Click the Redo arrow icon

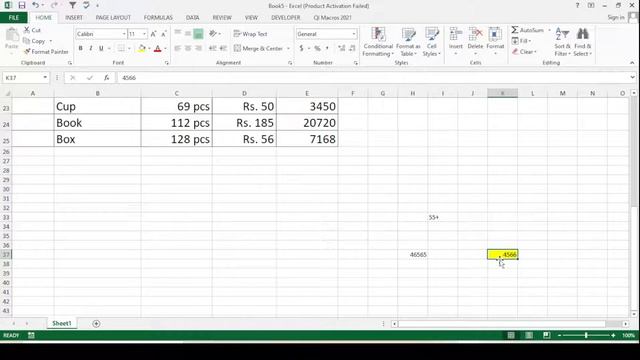[54, 5]
